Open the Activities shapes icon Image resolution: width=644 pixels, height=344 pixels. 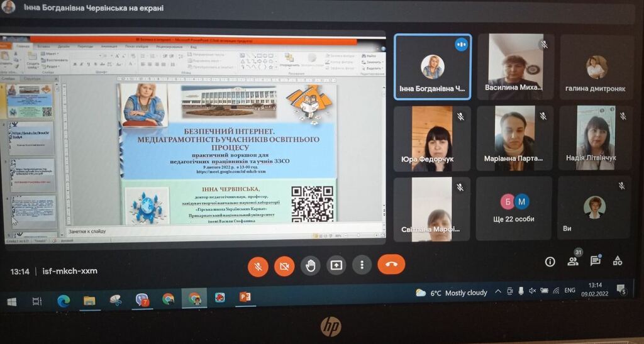[618, 260]
